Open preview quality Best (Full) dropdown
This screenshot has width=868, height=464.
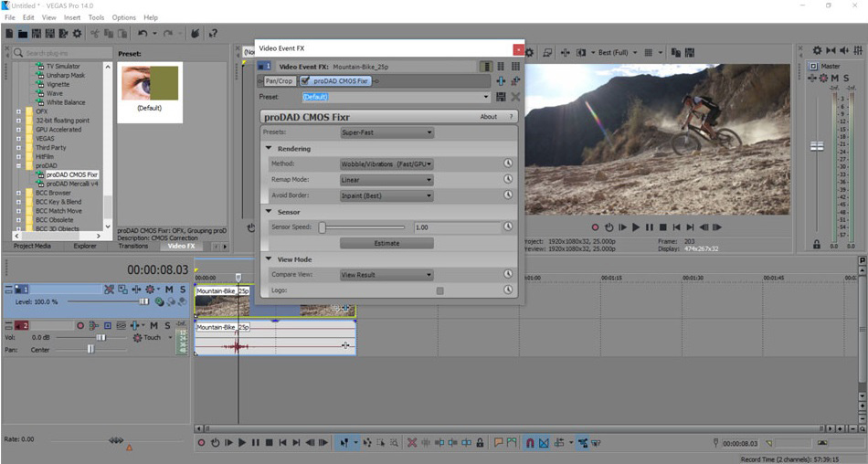[618, 53]
